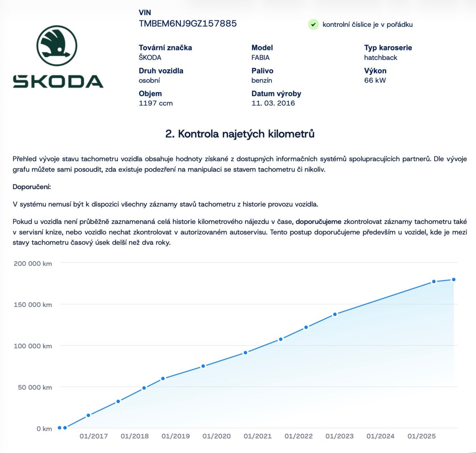Screen dimensions: 476x453
Task: Click the bold 'doporučujeme' word in the paragraph
Action: [x=318, y=221]
